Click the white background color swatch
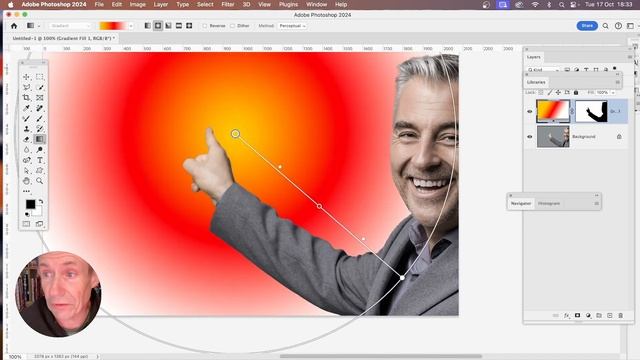 (38, 211)
